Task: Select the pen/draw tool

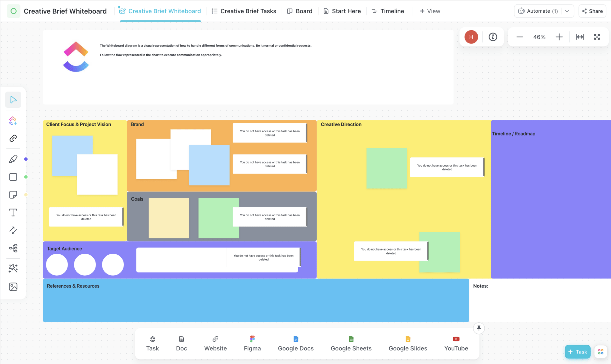Action: click(13, 159)
